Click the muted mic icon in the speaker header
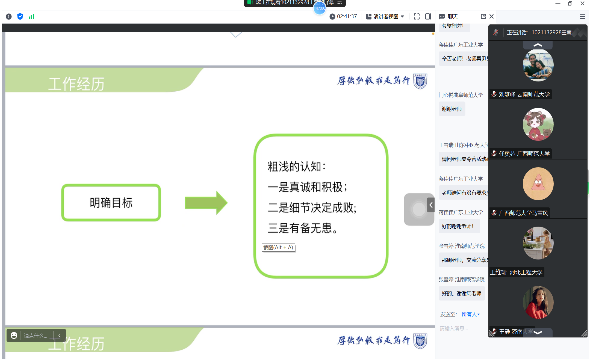 tap(496, 32)
